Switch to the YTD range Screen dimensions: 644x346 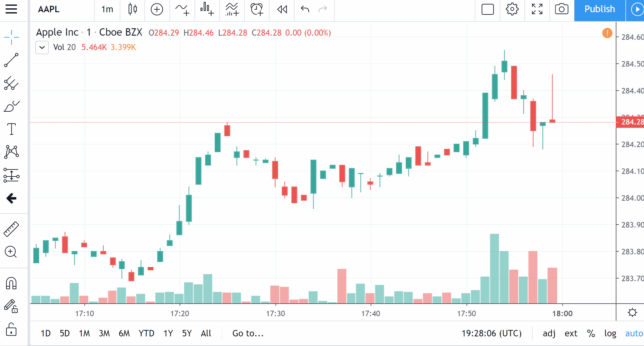click(x=146, y=333)
